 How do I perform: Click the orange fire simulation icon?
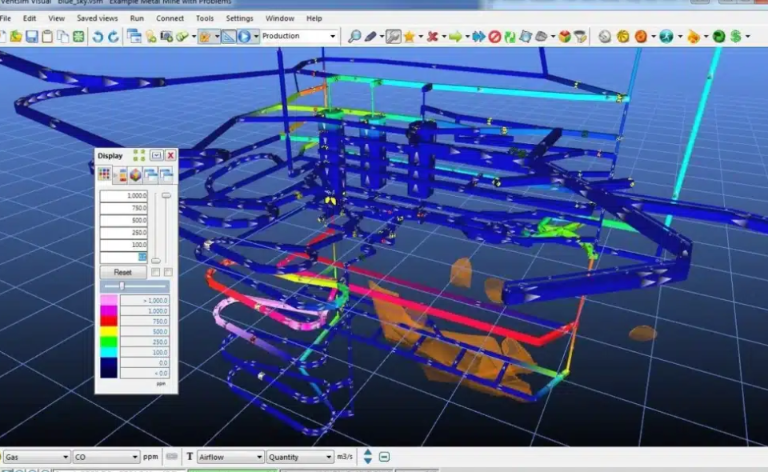pos(694,37)
